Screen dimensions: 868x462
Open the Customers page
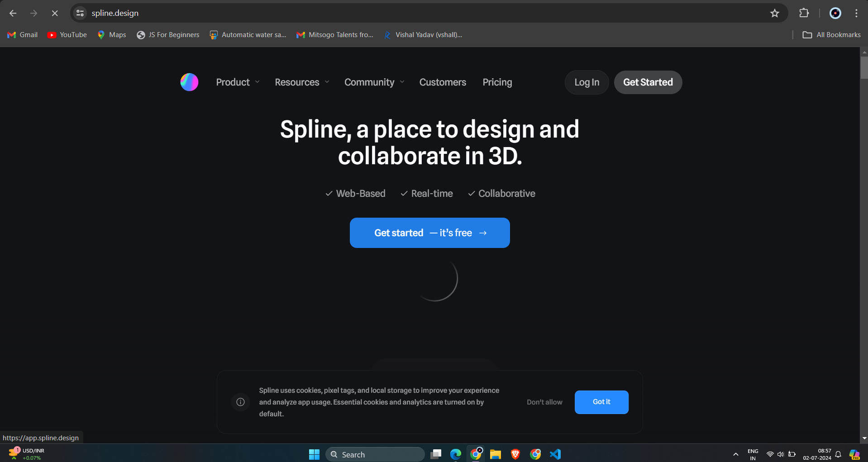click(443, 82)
